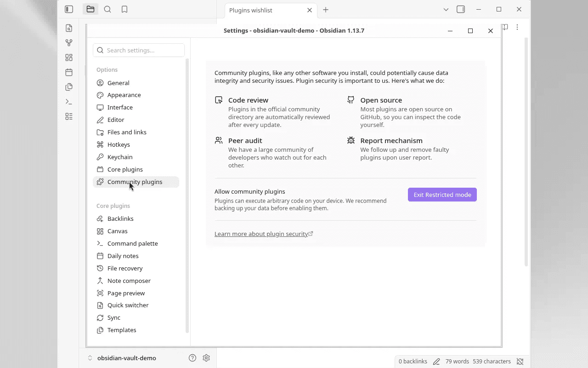Viewport: 588px width, 368px height.
Task: Go to Page preview plugin settings
Action: (x=136, y=293)
